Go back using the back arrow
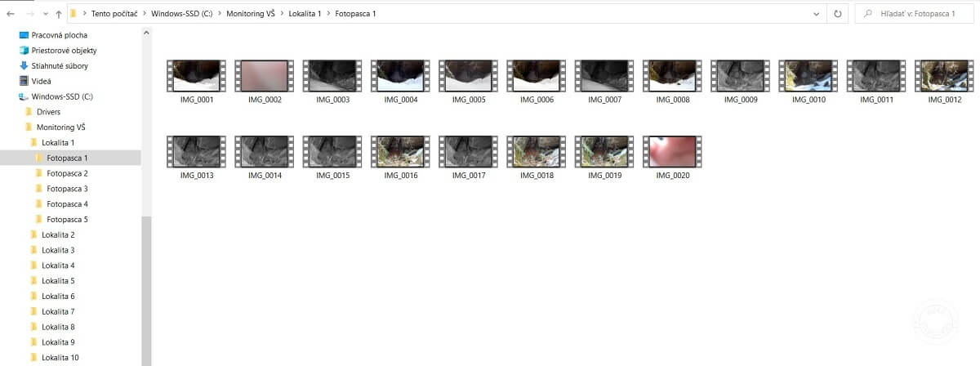The image size is (980, 366). point(10,14)
